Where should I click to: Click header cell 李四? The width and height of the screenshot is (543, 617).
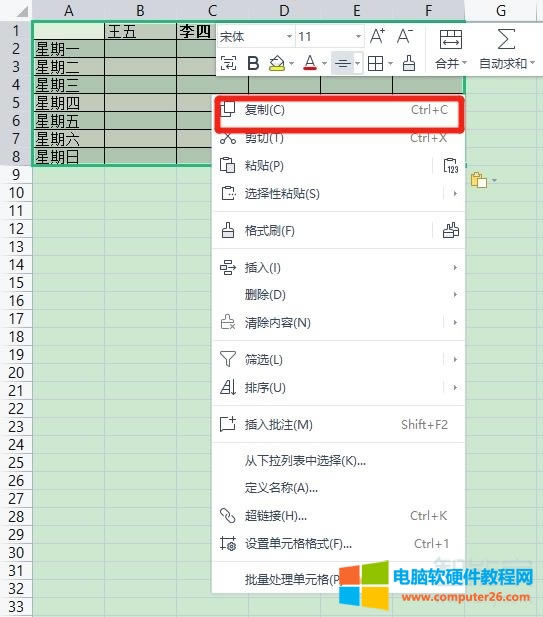point(196,31)
